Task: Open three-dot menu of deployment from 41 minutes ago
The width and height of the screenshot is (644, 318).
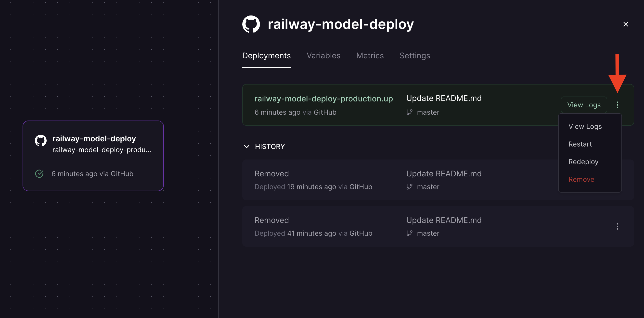Action: point(617,226)
